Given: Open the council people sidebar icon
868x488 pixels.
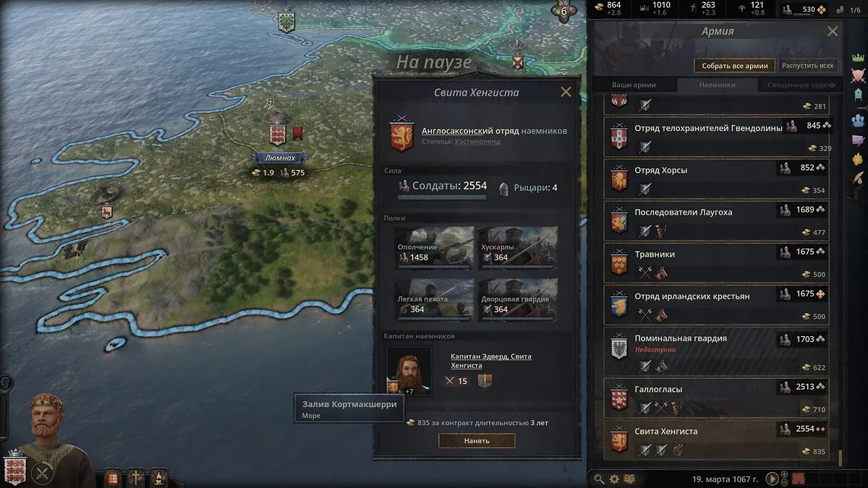Looking at the screenshot, I should pos(859,119).
